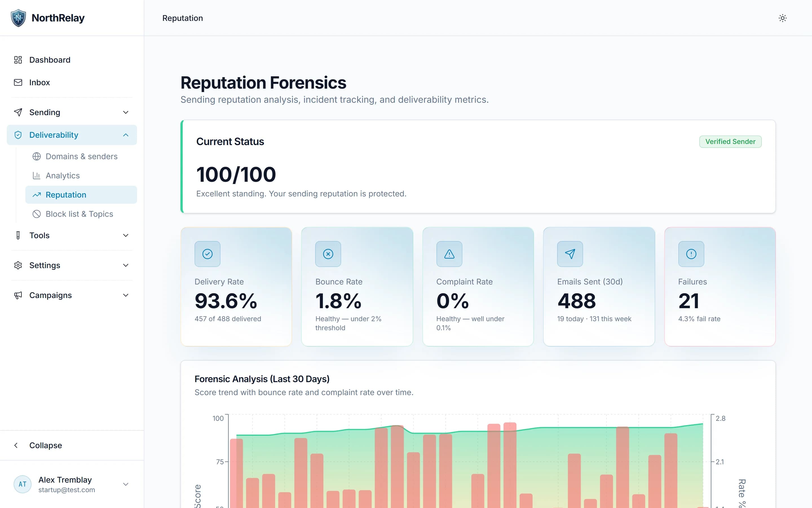Click the NorthRelay shield logo
The height and width of the screenshot is (508, 812).
pos(18,18)
